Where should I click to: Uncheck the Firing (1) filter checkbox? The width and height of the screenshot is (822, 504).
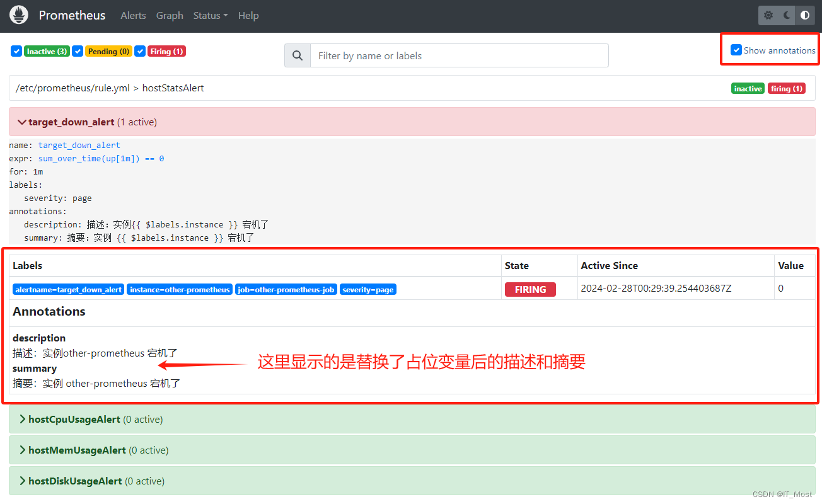[x=140, y=51]
